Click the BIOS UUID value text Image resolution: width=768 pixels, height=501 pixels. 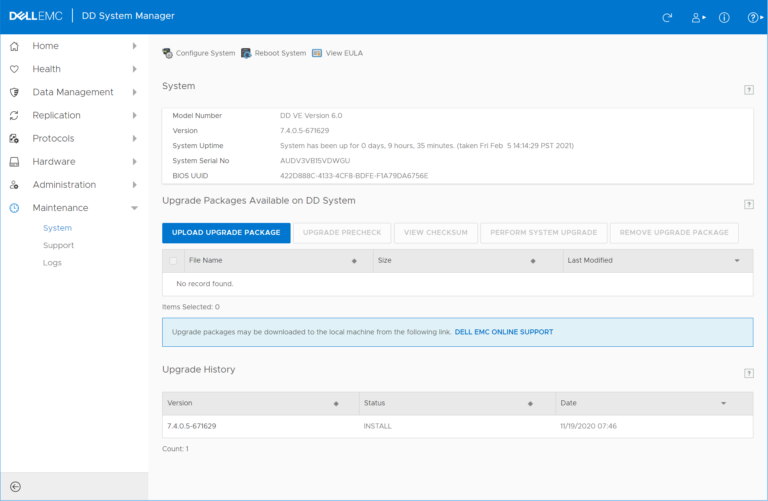[x=354, y=176]
